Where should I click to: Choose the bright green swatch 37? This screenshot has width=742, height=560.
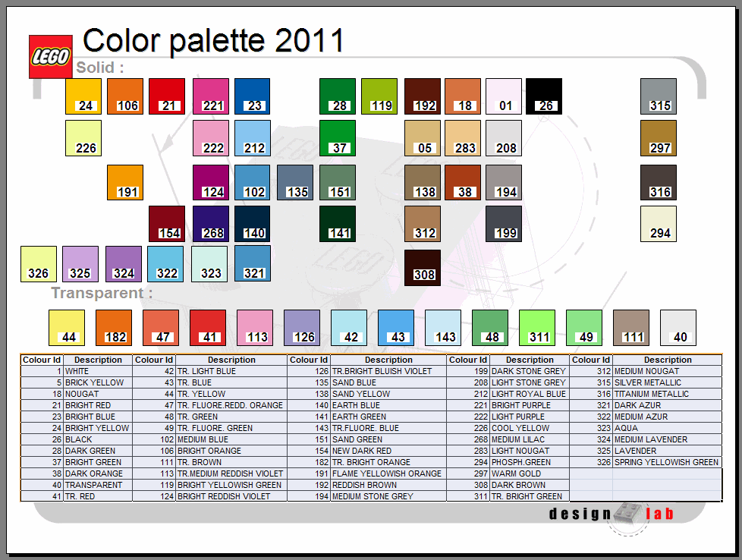click(338, 138)
